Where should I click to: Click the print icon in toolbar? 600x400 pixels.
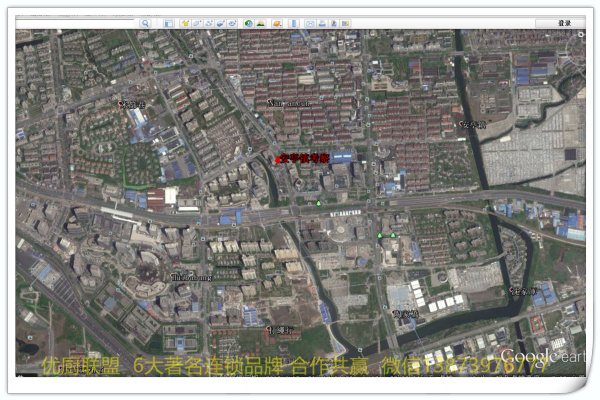coord(321,23)
